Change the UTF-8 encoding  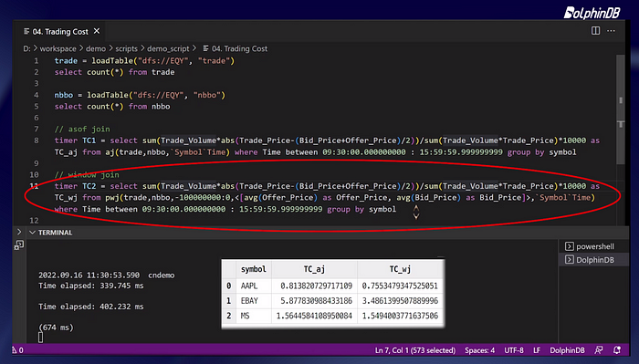coord(514,350)
